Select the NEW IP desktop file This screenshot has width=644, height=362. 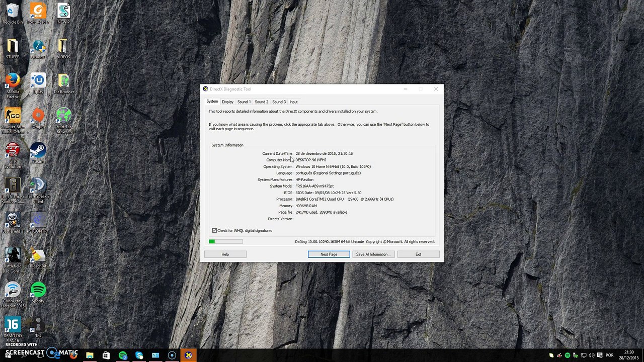pyautogui.click(x=63, y=14)
